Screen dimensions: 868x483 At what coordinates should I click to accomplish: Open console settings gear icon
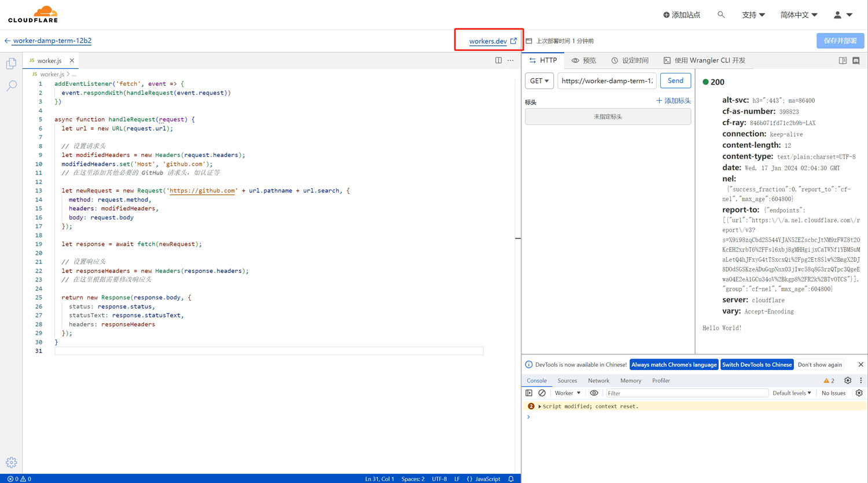coord(859,393)
